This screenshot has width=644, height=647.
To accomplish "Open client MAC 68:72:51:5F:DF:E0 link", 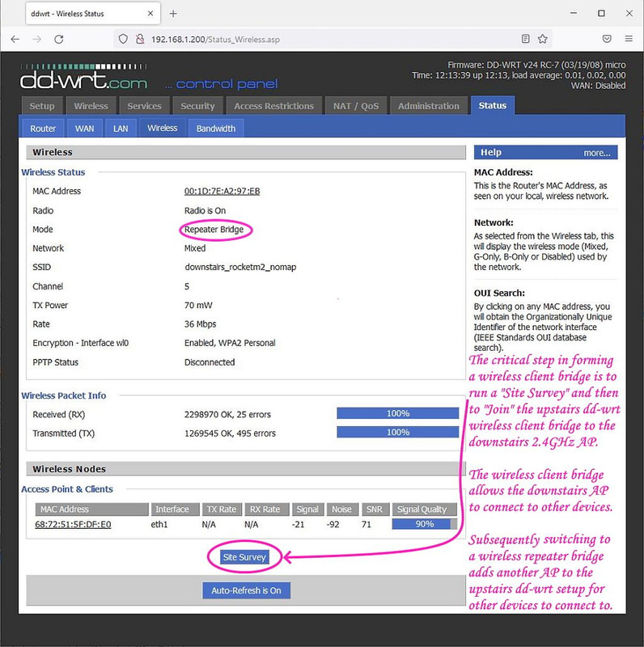I will coord(73,524).
